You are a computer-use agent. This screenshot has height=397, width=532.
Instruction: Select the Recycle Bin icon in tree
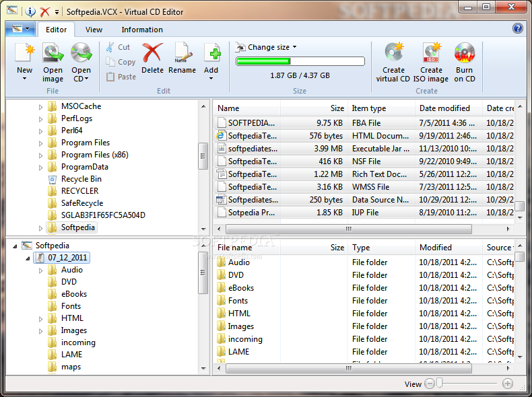tap(53, 179)
